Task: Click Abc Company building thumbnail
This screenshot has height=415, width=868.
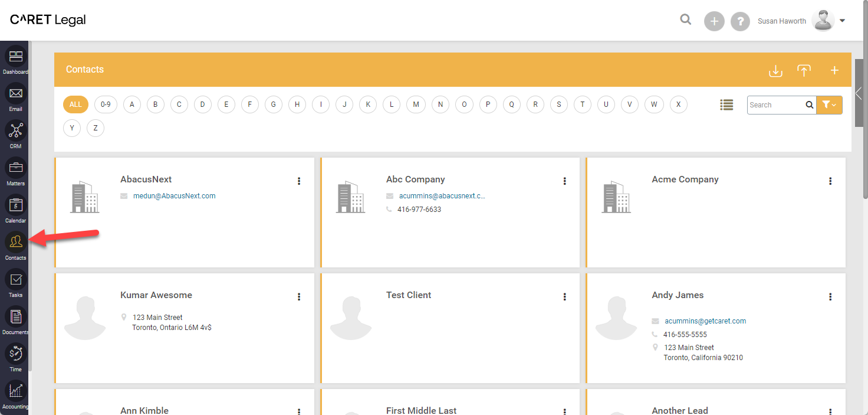Action: [x=351, y=197]
